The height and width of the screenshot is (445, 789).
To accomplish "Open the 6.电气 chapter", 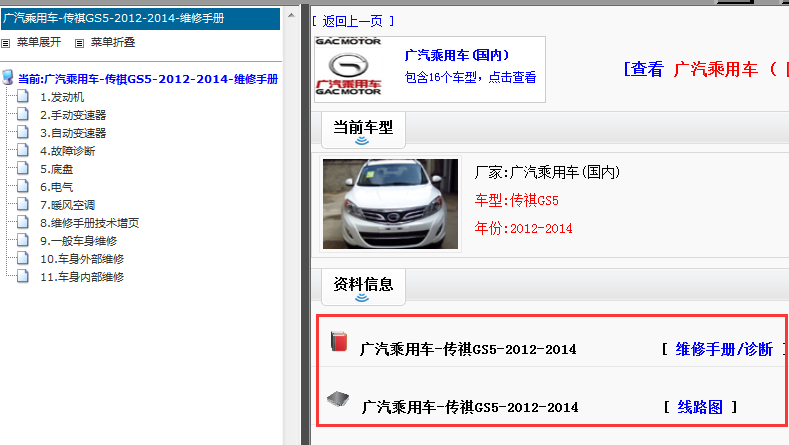I will click(x=56, y=187).
